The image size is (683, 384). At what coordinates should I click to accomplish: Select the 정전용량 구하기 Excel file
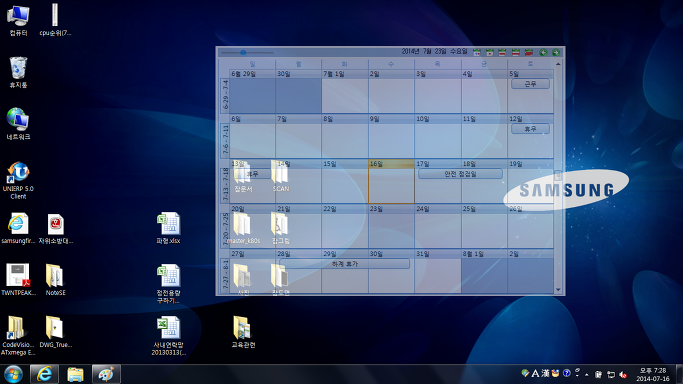coord(168,284)
